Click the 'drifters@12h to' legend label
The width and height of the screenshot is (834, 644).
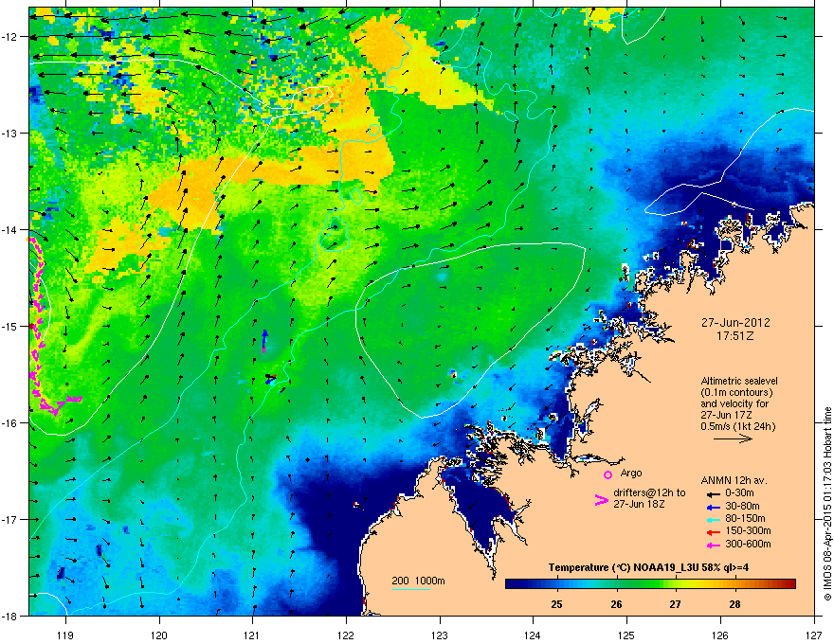point(649,492)
